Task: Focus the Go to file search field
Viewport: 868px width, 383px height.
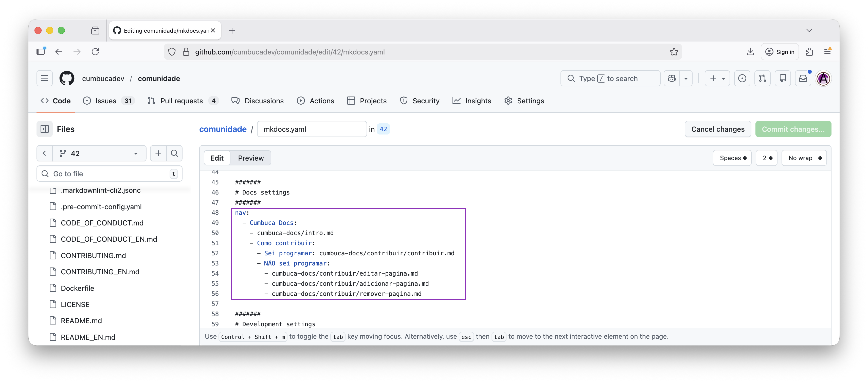Action: pos(110,174)
